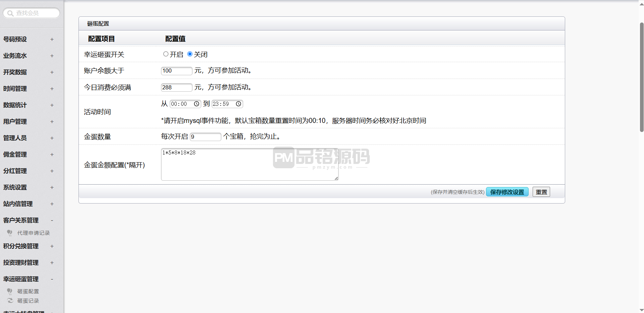This screenshot has width=644, height=313.
Task: Click the account balance field showing 100
Action: (177, 71)
